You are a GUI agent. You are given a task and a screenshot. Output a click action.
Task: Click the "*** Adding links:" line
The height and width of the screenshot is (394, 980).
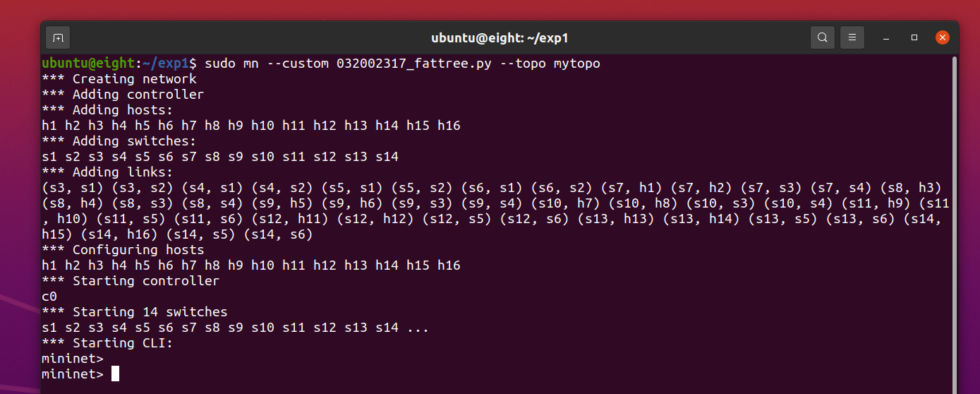click(x=107, y=172)
